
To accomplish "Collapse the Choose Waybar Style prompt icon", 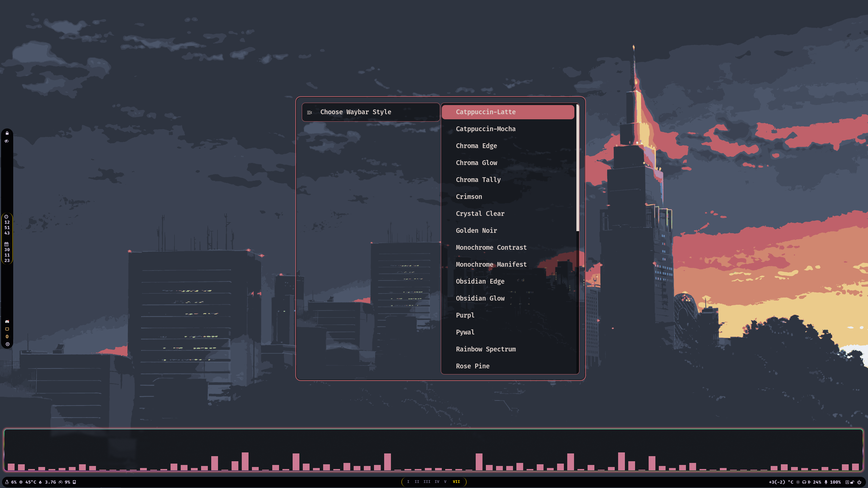I will click(310, 112).
